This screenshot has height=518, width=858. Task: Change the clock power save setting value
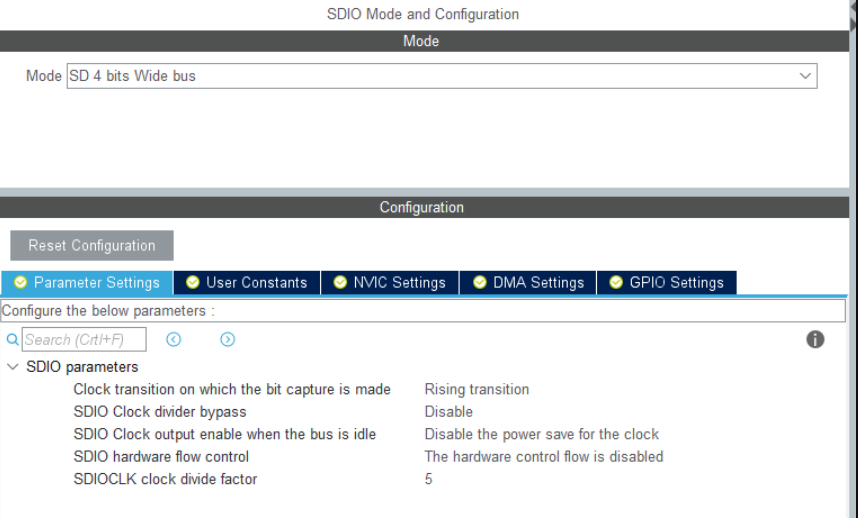click(541, 434)
